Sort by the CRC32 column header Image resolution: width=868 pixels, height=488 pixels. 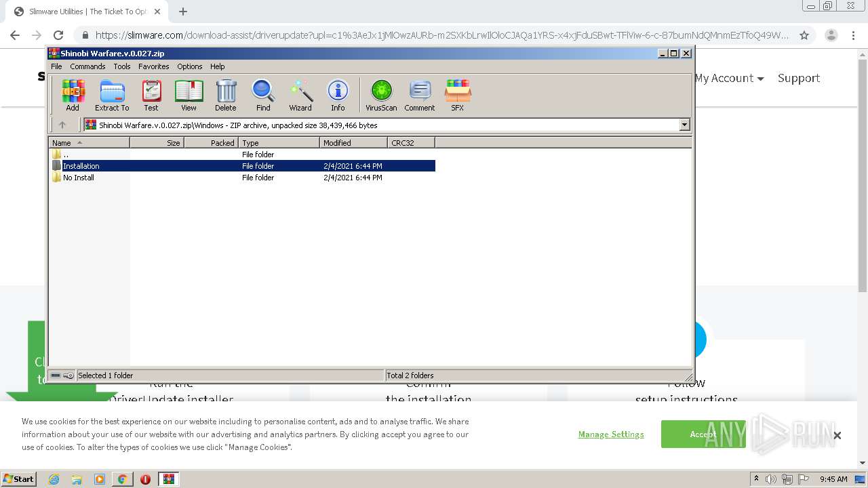(411, 142)
